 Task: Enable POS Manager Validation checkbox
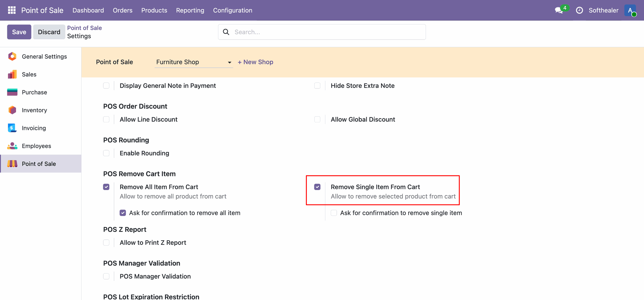(x=106, y=276)
